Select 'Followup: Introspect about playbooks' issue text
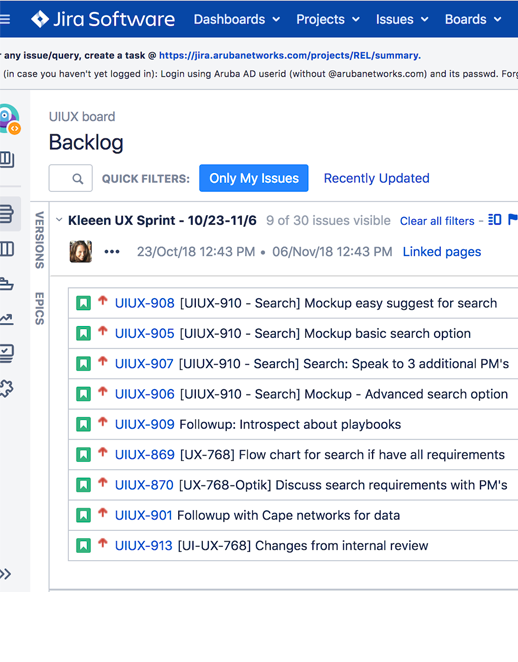Screen dimensions: 518x662 [x=290, y=424]
